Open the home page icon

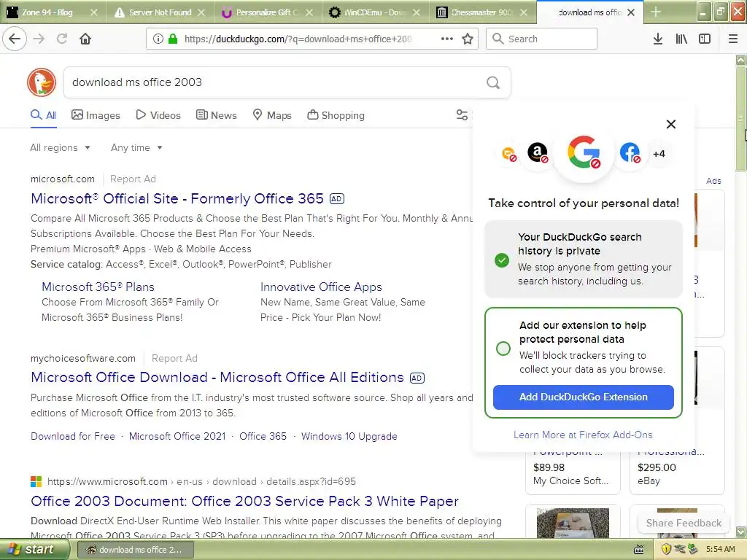pyautogui.click(x=85, y=39)
